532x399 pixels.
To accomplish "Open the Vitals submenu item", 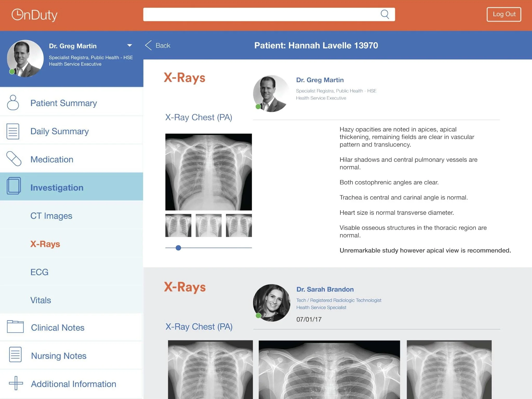I will [x=41, y=300].
